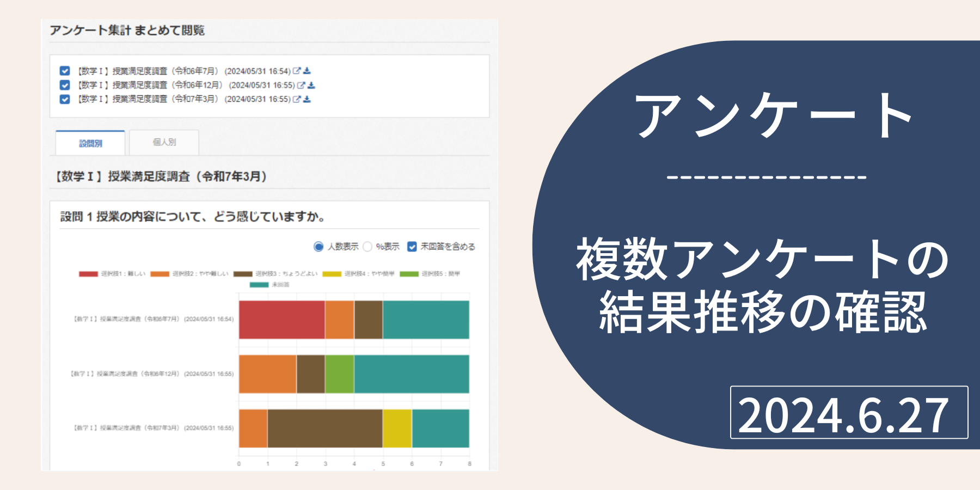
Task: Uncheck the 令和6年7月 survey checkbox
Action: point(65,71)
